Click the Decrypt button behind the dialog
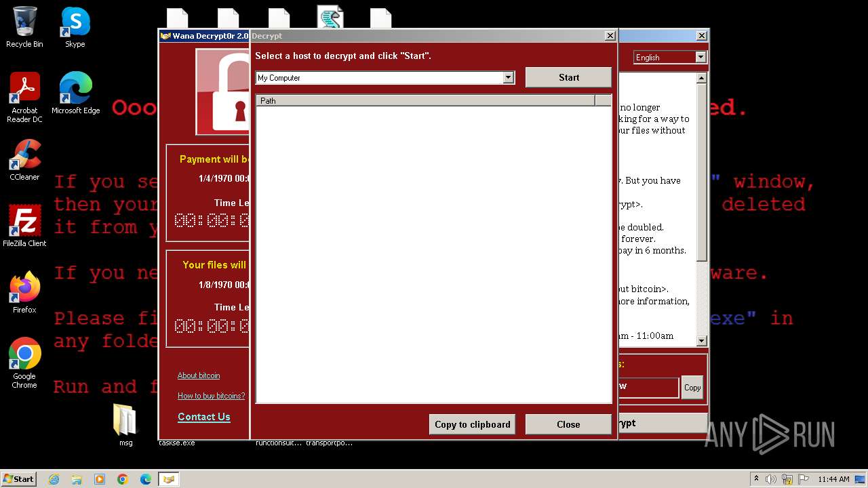The height and width of the screenshot is (488, 868). pos(663,423)
